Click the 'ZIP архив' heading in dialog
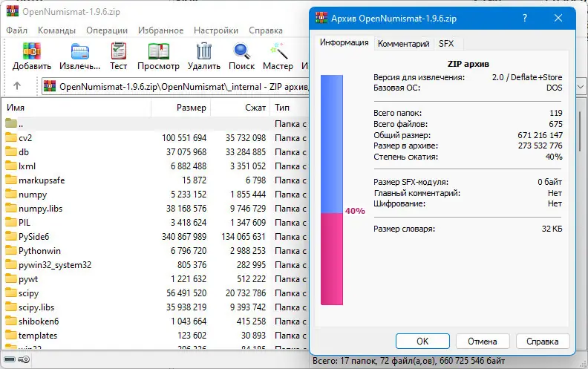 coord(468,64)
